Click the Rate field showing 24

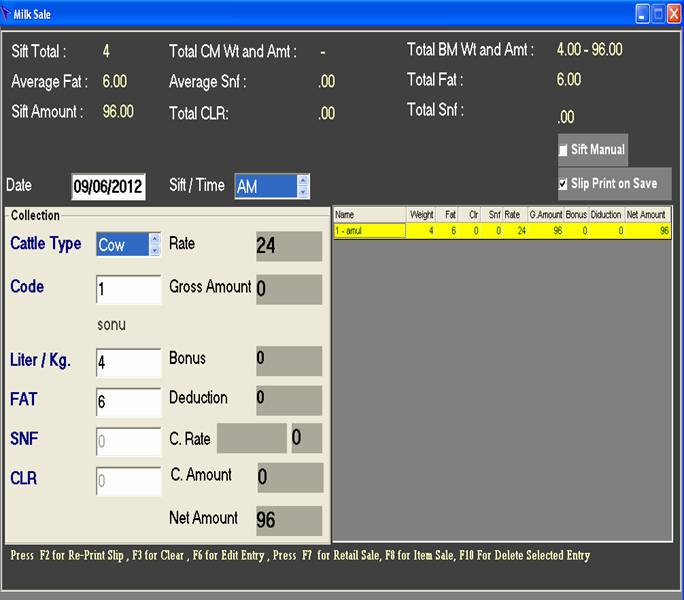288,246
